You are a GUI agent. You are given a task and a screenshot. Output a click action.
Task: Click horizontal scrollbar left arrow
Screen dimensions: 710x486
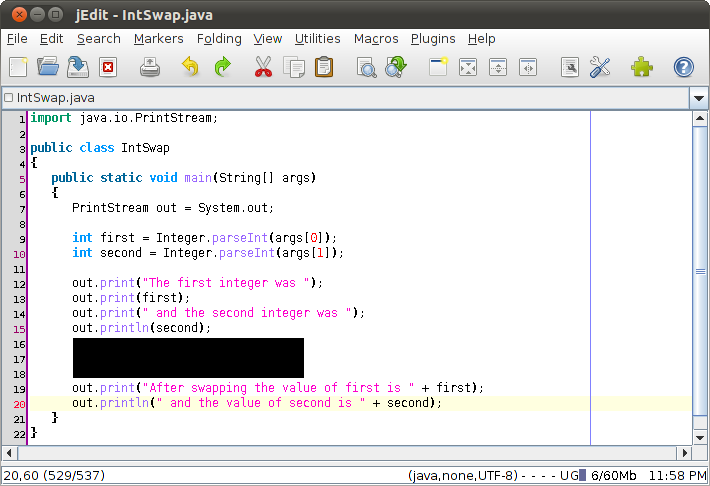click(9, 452)
